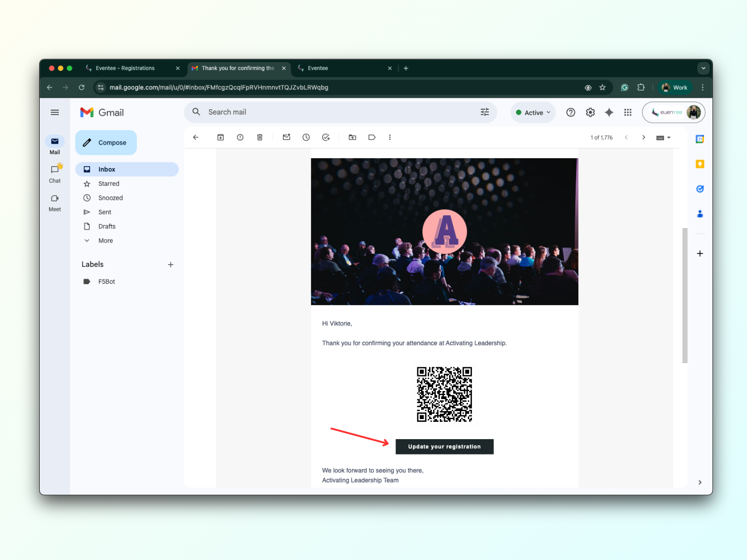Viewport: 747px width, 560px height.
Task: Open the Starred folder
Action: point(109,184)
